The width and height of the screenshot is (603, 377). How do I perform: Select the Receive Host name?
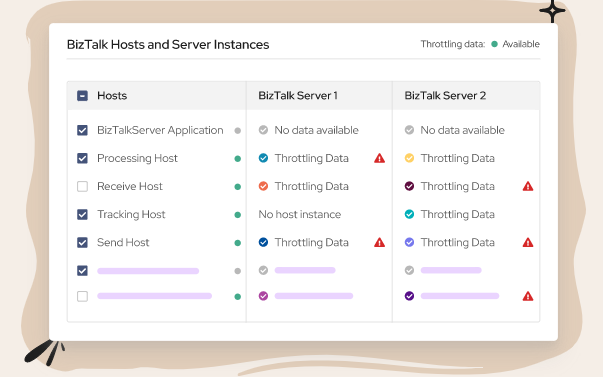pyautogui.click(x=130, y=187)
